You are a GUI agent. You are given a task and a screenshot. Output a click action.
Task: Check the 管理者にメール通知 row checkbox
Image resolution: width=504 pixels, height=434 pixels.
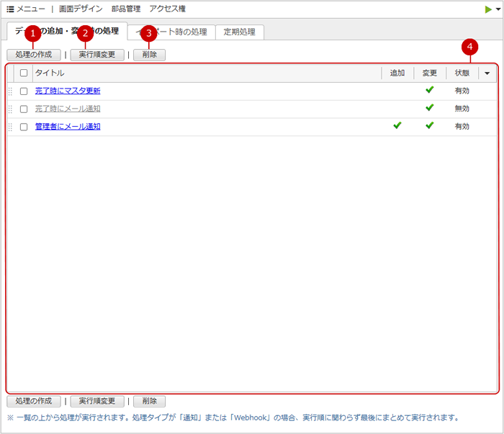coord(24,127)
